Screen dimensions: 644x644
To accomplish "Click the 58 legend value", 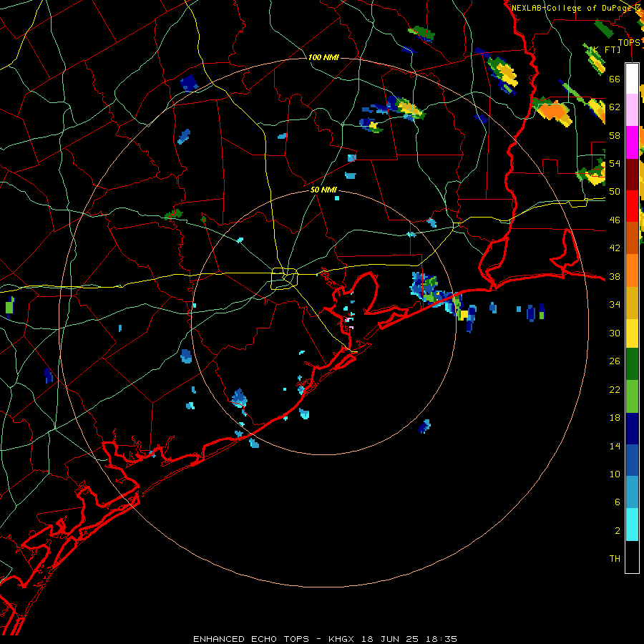I will pos(615,135).
